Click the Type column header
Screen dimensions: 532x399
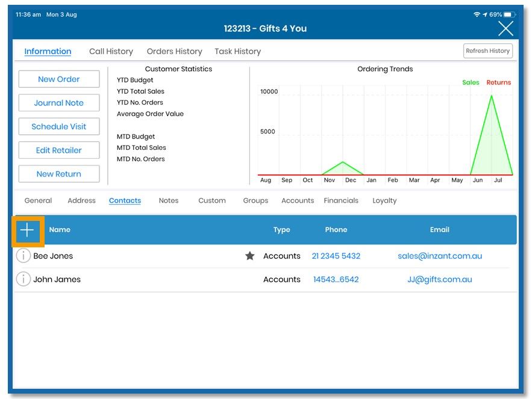281,229
